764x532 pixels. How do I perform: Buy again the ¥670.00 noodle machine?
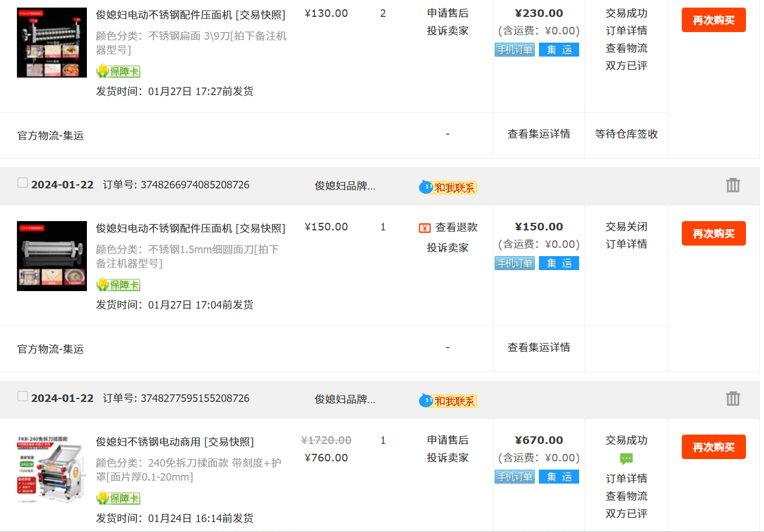pos(713,447)
